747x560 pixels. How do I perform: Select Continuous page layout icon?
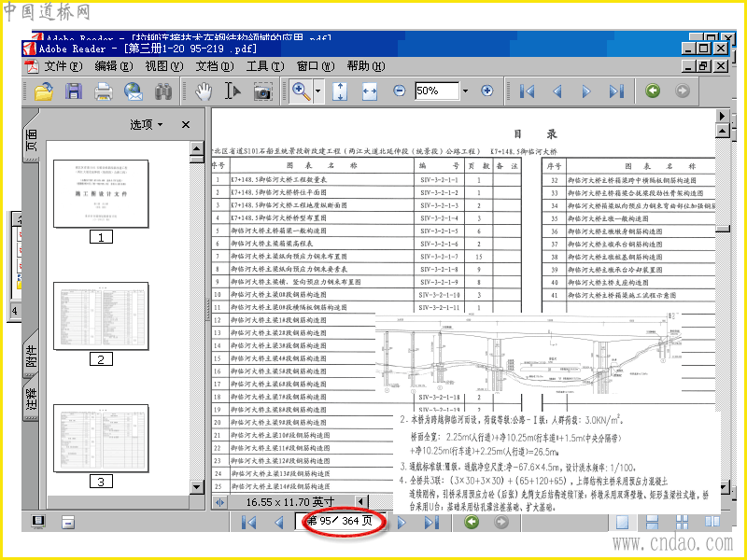pos(652,523)
